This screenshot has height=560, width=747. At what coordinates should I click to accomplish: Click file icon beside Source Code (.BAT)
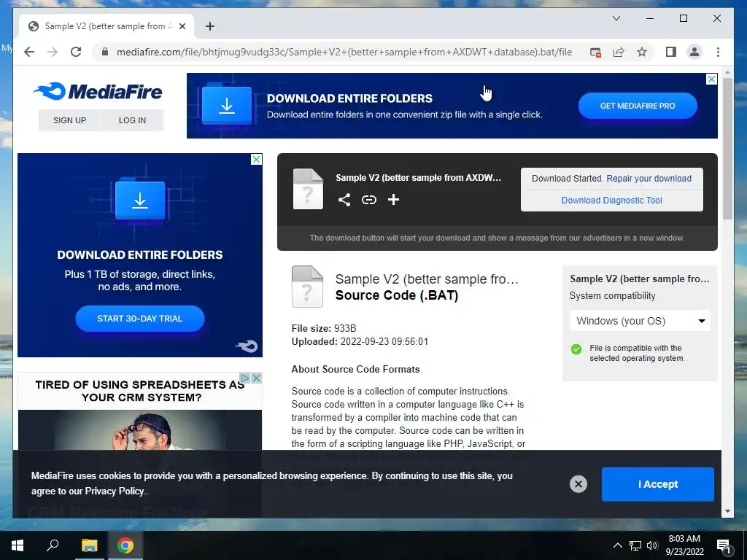tap(307, 286)
